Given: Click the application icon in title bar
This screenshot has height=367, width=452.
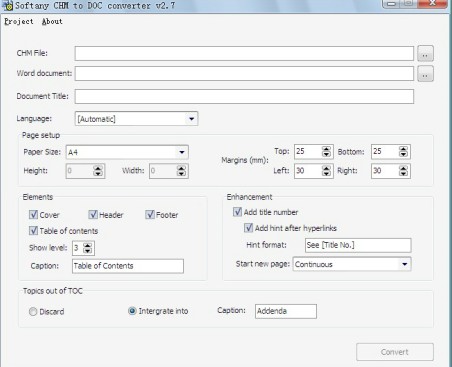Looking at the screenshot, I should (x=7, y=5).
